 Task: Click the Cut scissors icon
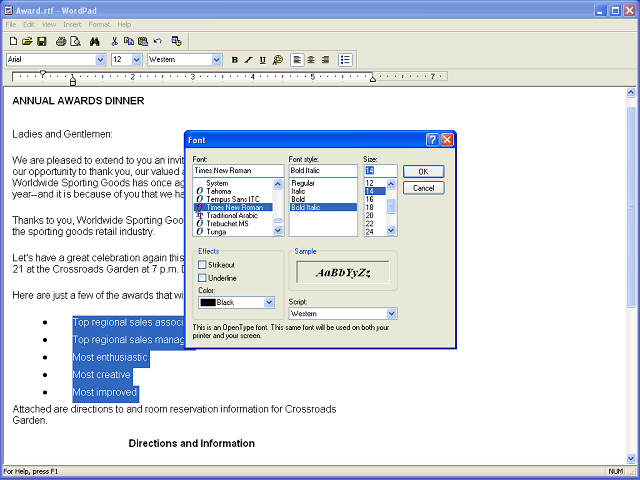[x=114, y=41]
